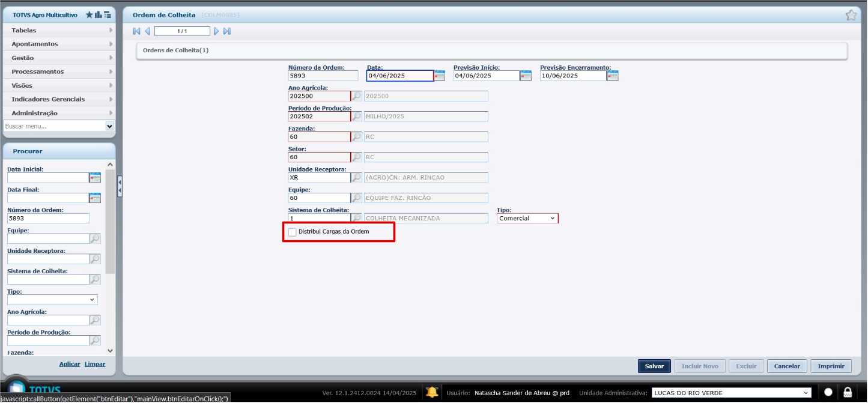Viewport: 868px width, 403px height.
Task: Focus Previsão Encerramento date field
Action: 573,76
